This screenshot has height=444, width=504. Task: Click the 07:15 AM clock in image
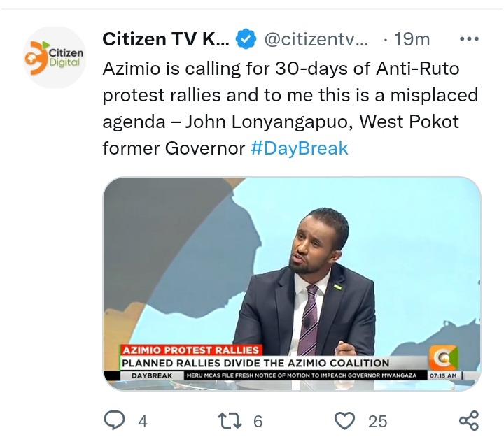click(x=444, y=375)
